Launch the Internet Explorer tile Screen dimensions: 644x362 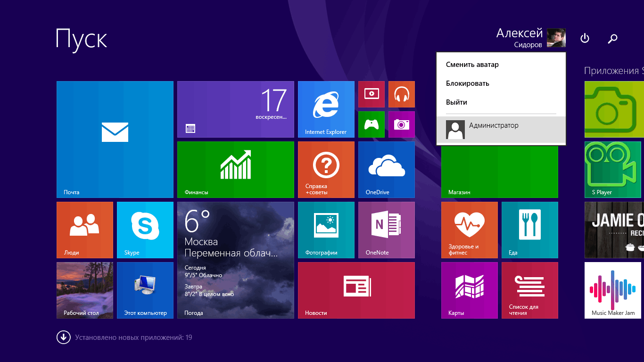326,109
